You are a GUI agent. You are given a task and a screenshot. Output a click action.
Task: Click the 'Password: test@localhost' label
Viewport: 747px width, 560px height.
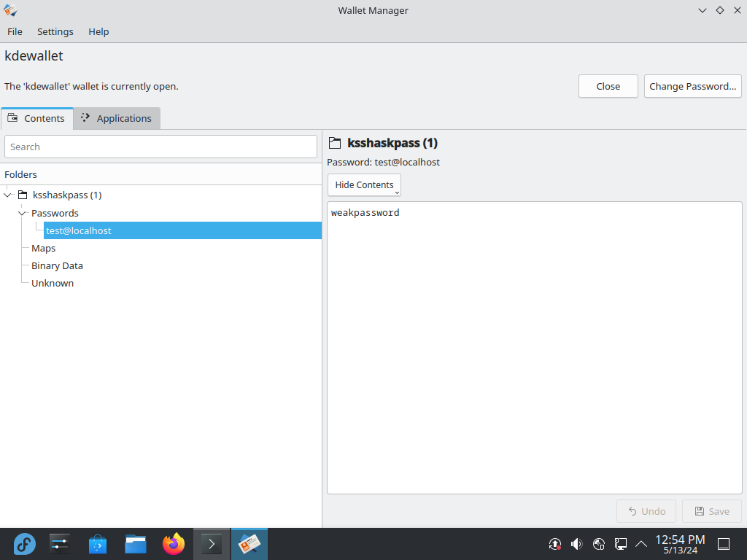pyautogui.click(x=383, y=162)
